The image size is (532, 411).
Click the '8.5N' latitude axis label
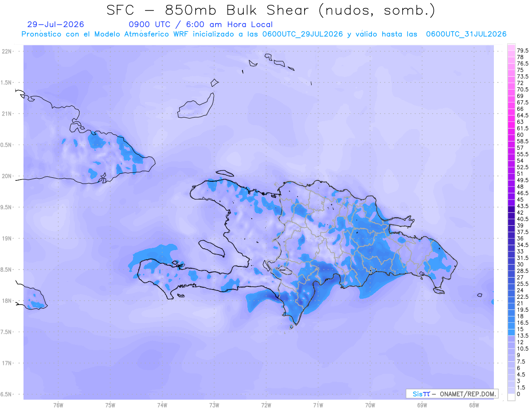click(6, 270)
